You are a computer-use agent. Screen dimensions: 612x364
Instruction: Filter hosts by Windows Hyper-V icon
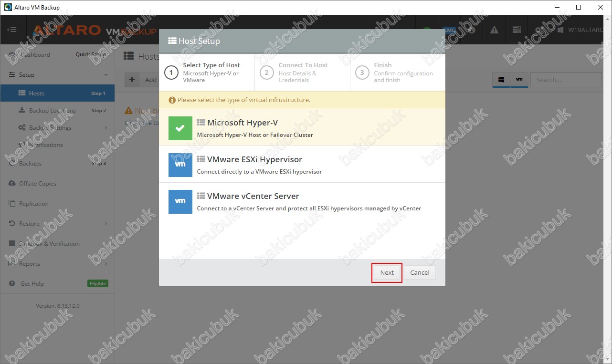(x=501, y=80)
